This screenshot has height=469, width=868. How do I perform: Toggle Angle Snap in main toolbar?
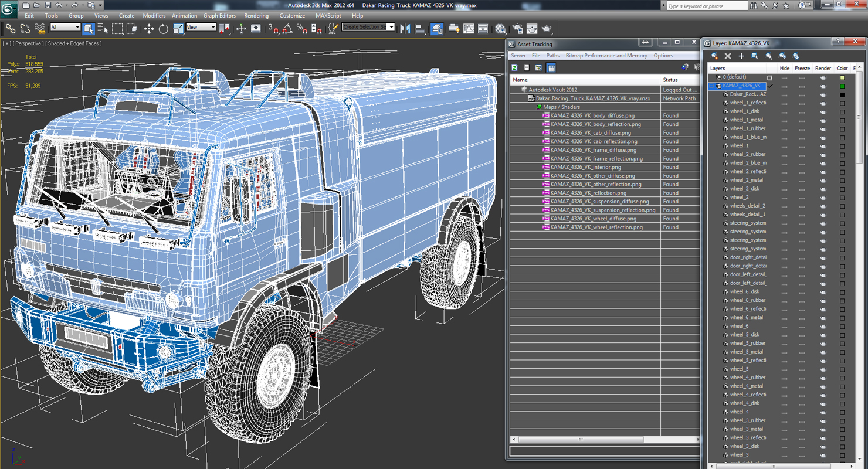tap(287, 28)
